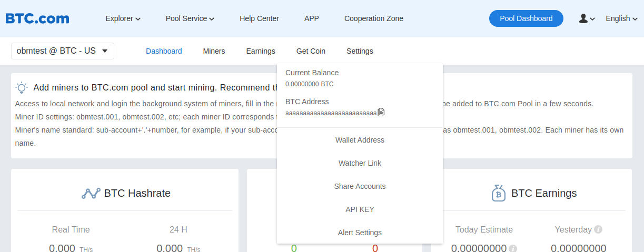Image resolution: width=644 pixels, height=252 pixels.
Task: Click the BTC Address value text
Action: pyautogui.click(x=331, y=113)
